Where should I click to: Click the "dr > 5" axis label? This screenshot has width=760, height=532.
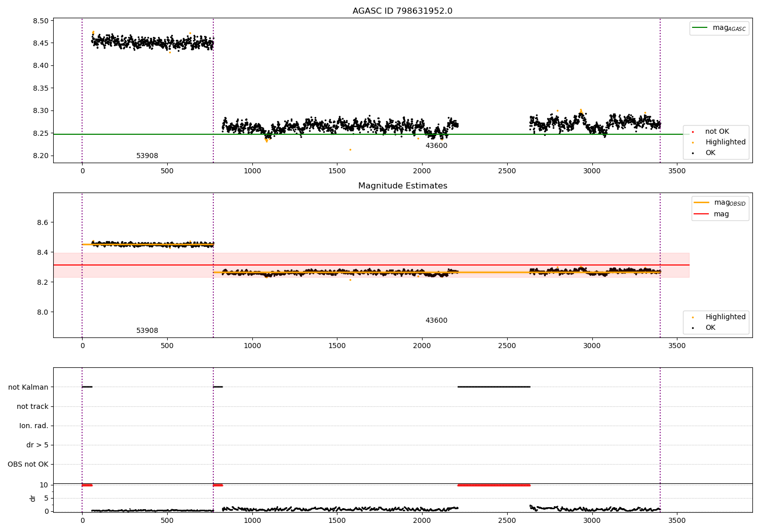37,445
